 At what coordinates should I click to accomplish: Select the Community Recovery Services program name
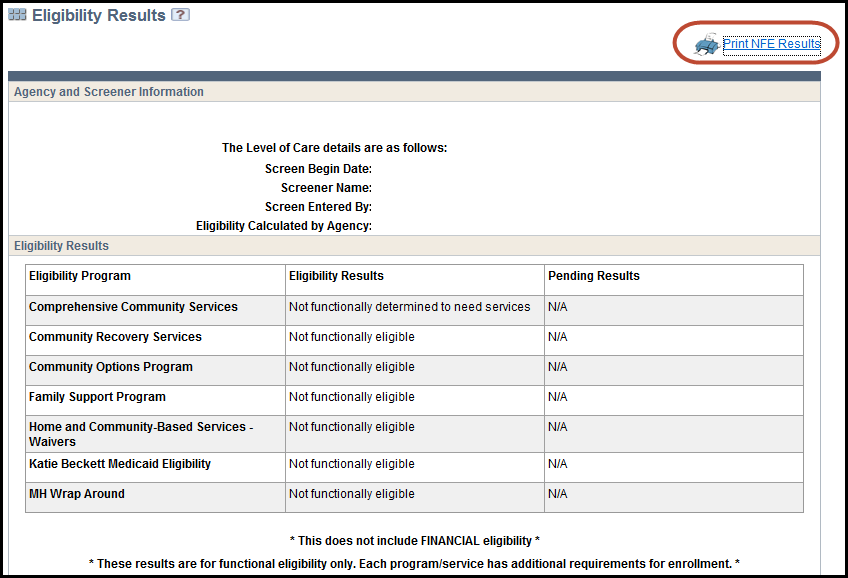pos(115,337)
